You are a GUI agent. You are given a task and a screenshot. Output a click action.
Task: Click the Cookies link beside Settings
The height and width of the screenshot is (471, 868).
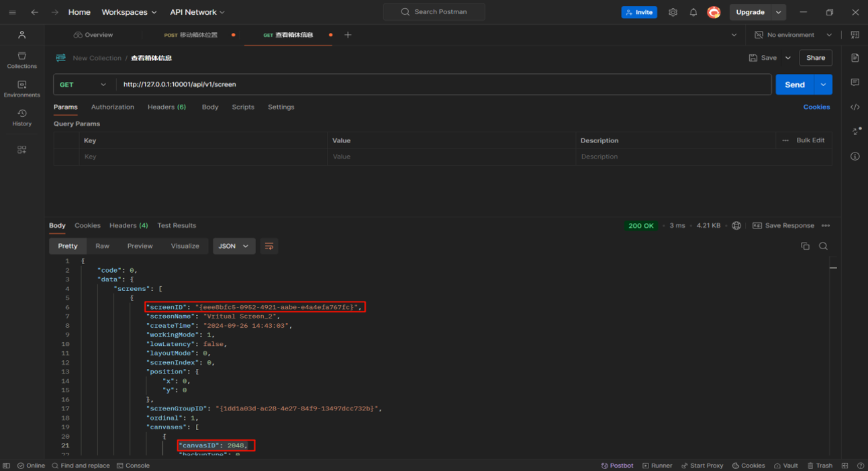(x=816, y=107)
